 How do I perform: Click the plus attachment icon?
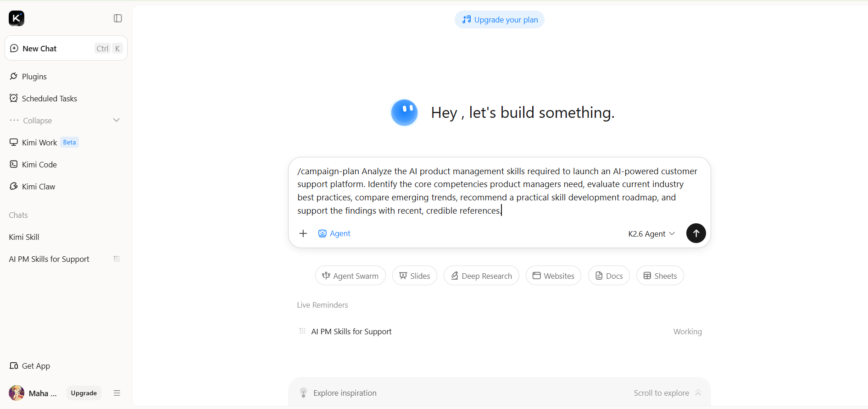pyautogui.click(x=303, y=233)
